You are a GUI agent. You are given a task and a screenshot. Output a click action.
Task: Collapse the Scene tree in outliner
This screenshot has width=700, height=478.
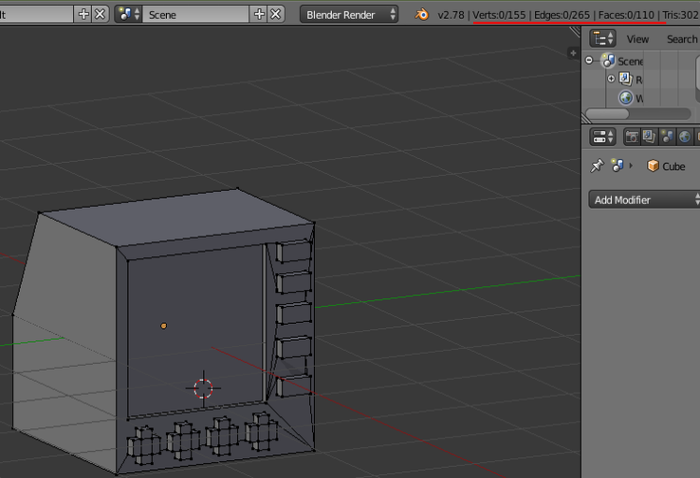pyautogui.click(x=591, y=61)
